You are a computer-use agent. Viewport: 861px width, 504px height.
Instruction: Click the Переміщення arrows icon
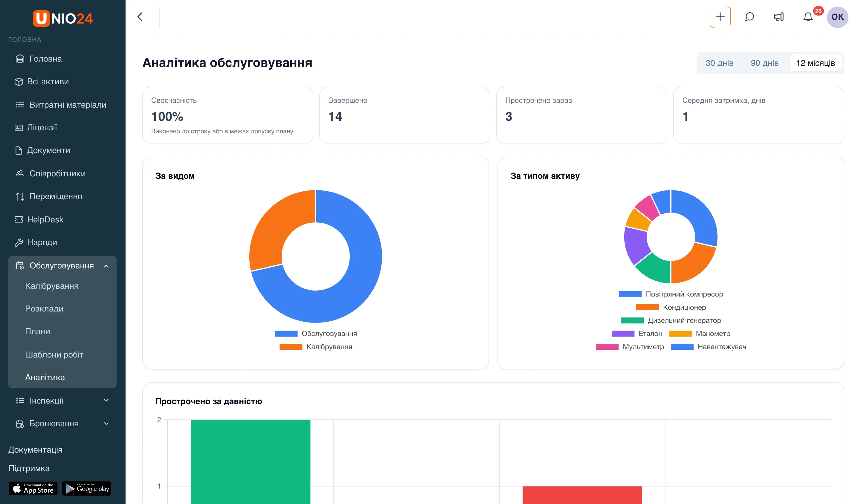click(x=20, y=196)
